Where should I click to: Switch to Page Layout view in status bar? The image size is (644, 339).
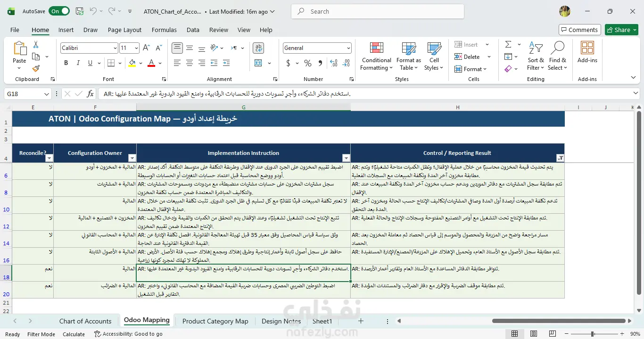pyautogui.click(x=533, y=334)
